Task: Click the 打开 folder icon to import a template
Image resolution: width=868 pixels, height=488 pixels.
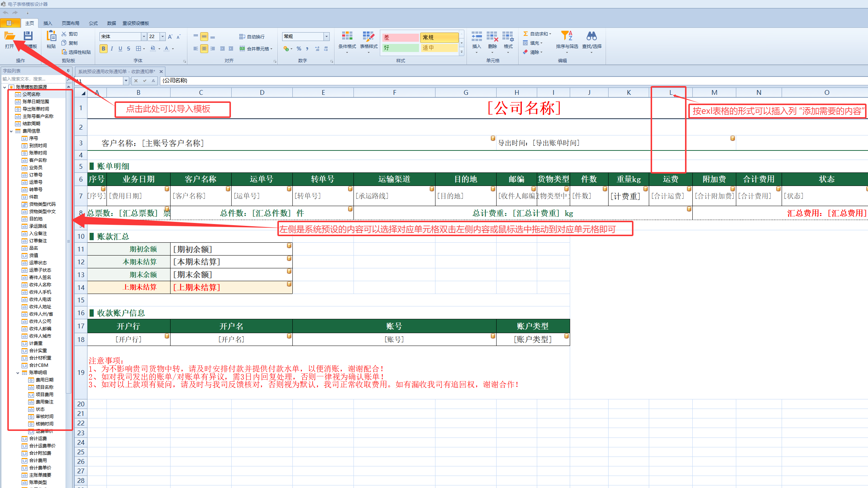Action: (10, 36)
